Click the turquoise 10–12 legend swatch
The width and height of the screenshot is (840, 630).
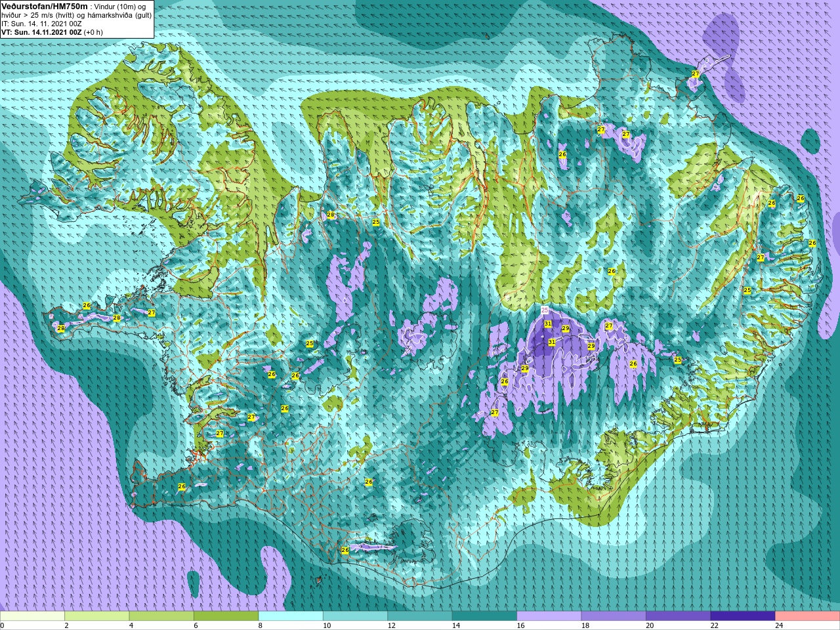point(355,616)
